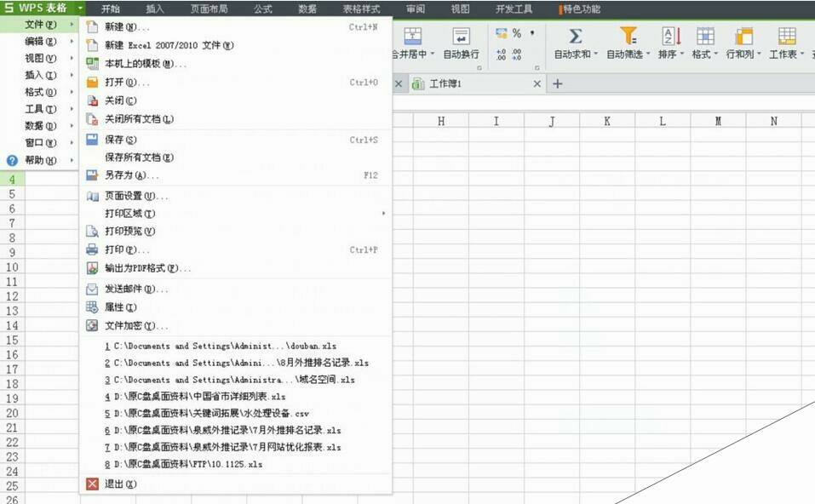Click the Worksheet icon in the ribbon

tap(787, 36)
